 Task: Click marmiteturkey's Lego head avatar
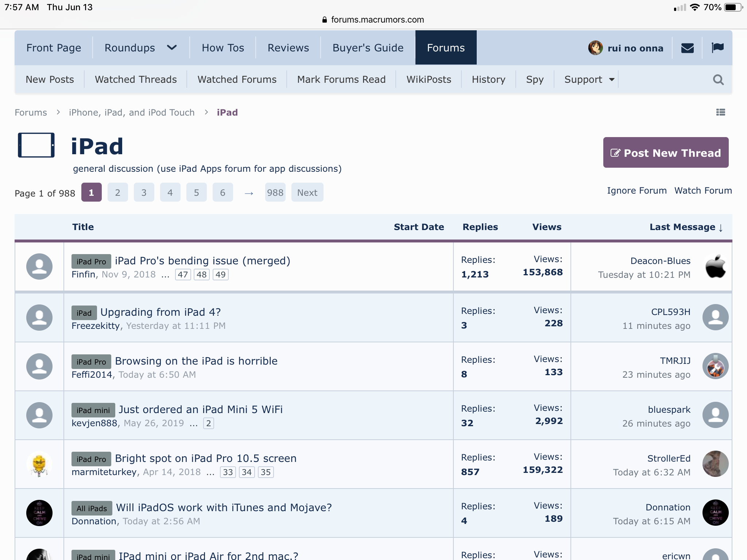click(39, 464)
